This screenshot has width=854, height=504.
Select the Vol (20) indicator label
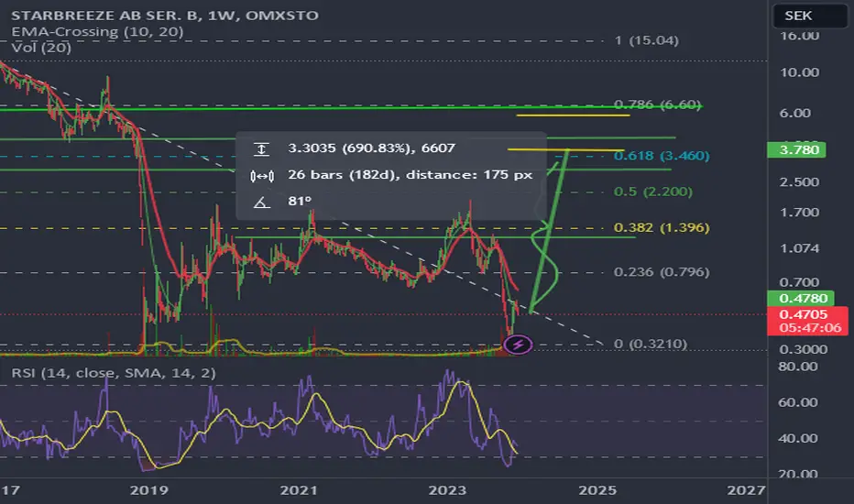pyautogui.click(x=41, y=48)
